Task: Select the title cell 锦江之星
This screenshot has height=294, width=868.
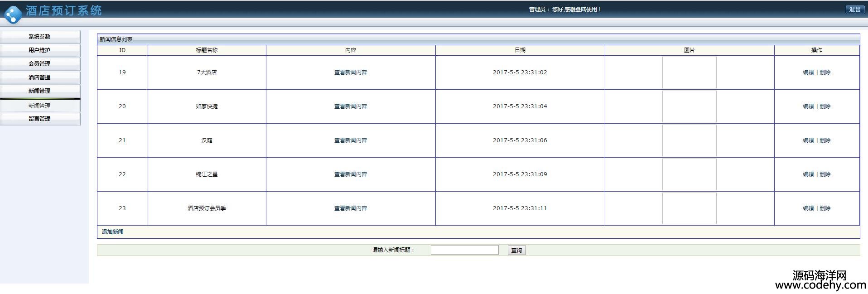Action: click(x=207, y=174)
